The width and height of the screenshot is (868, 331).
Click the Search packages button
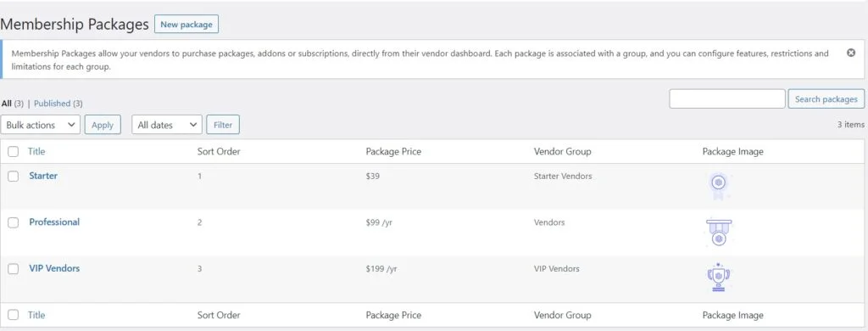pos(826,98)
